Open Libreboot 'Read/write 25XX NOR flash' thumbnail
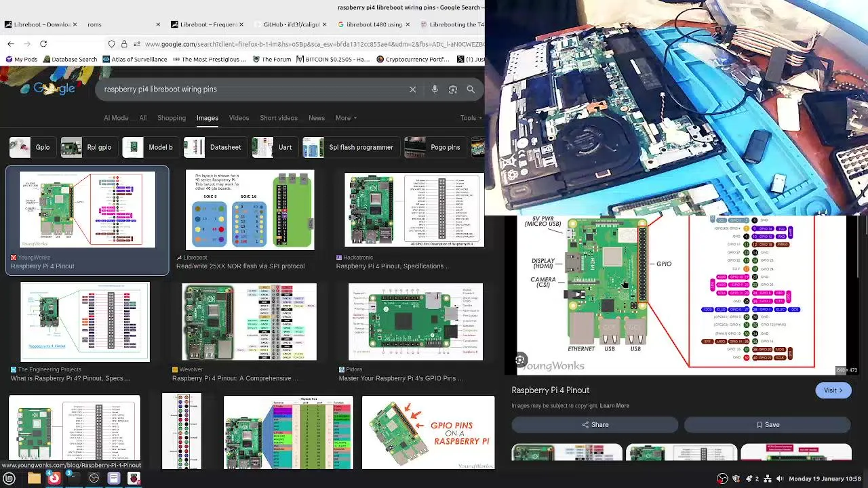 [x=250, y=209]
